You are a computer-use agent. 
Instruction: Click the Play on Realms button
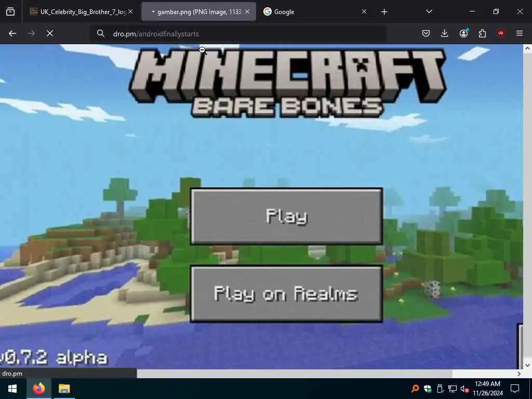pyautogui.click(x=287, y=294)
